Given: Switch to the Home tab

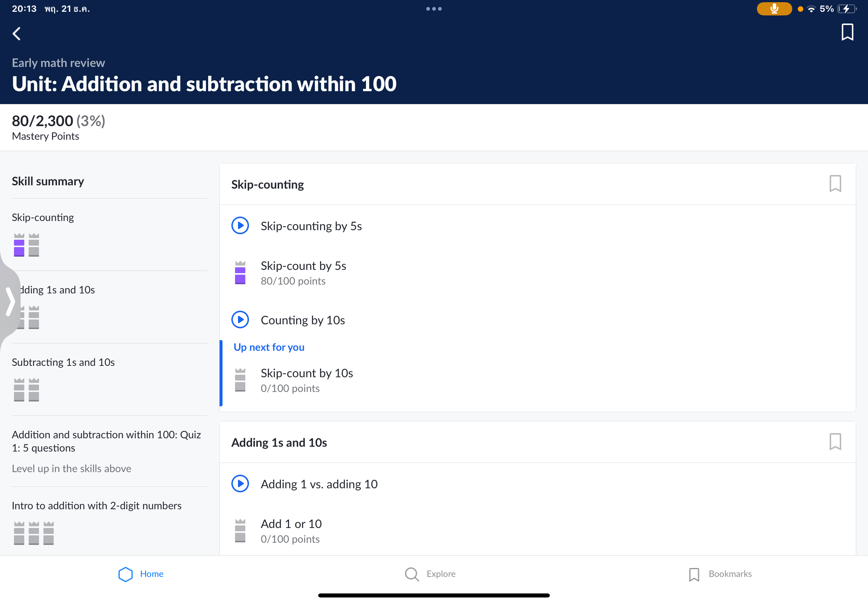Looking at the screenshot, I should pos(141,574).
